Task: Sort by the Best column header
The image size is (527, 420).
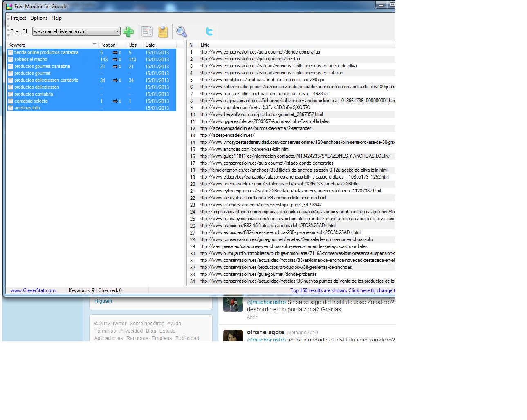Action: pyautogui.click(x=135, y=45)
